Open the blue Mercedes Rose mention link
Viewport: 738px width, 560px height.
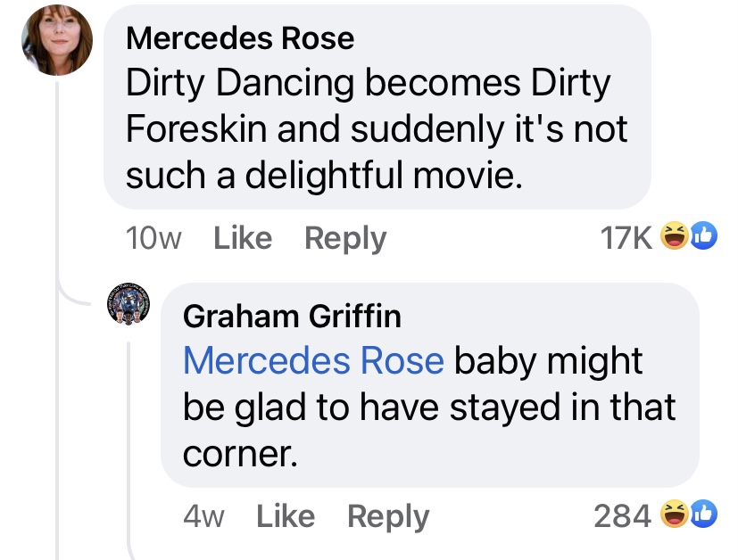tap(312, 361)
